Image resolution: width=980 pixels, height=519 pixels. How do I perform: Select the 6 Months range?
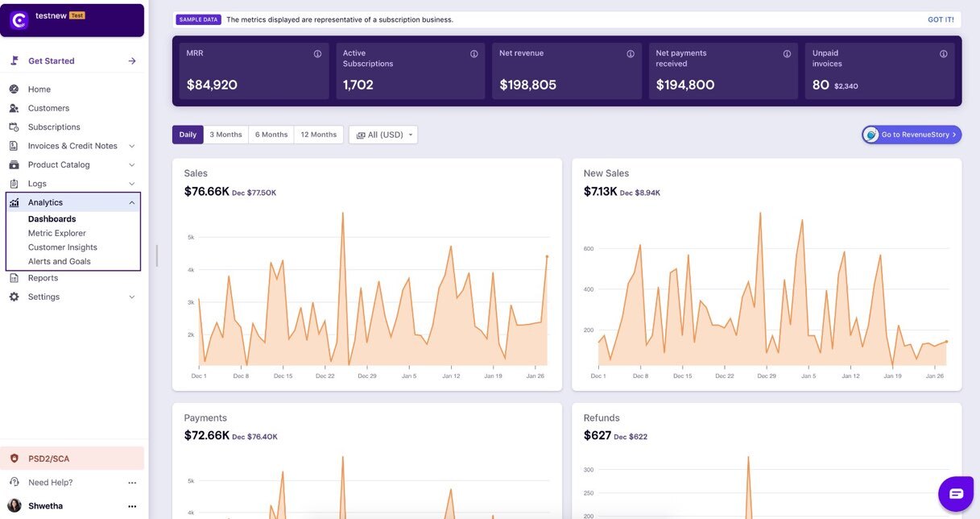271,135
